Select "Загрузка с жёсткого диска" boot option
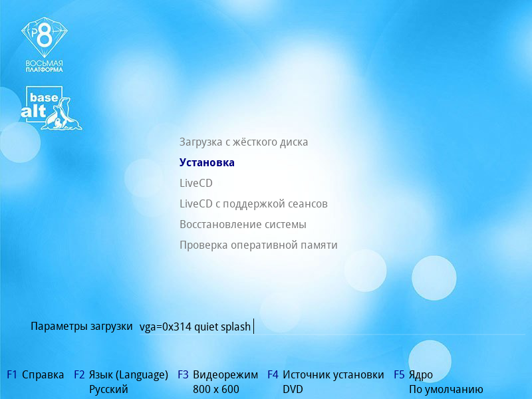Image resolution: width=532 pixels, height=399 pixels. [x=243, y=142]
